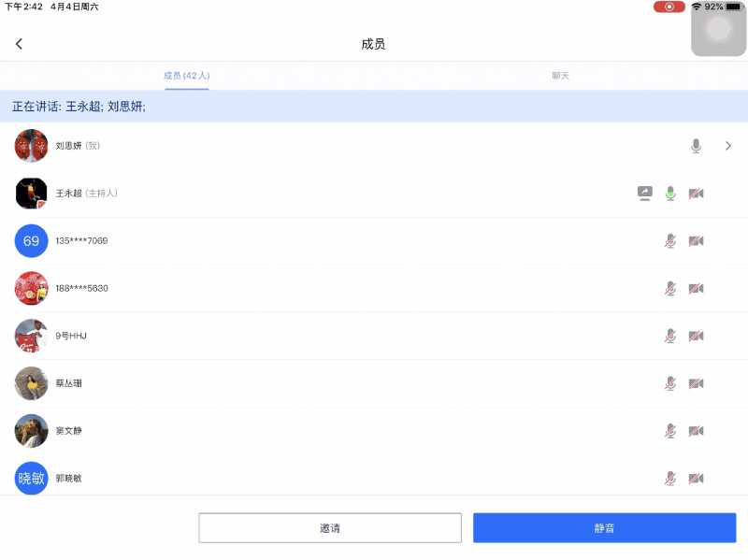Select the 成员 (42人) tab
748x560 pixels.
pos(187,76)
